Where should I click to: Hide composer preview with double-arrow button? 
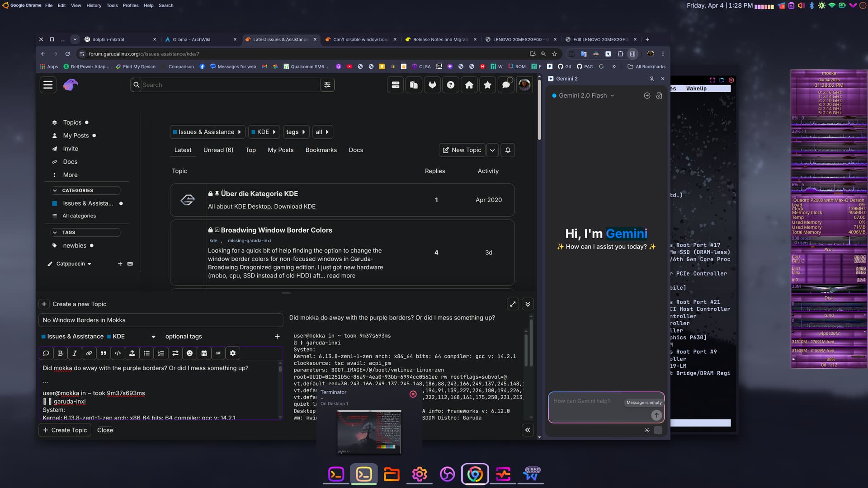[528, 430]
